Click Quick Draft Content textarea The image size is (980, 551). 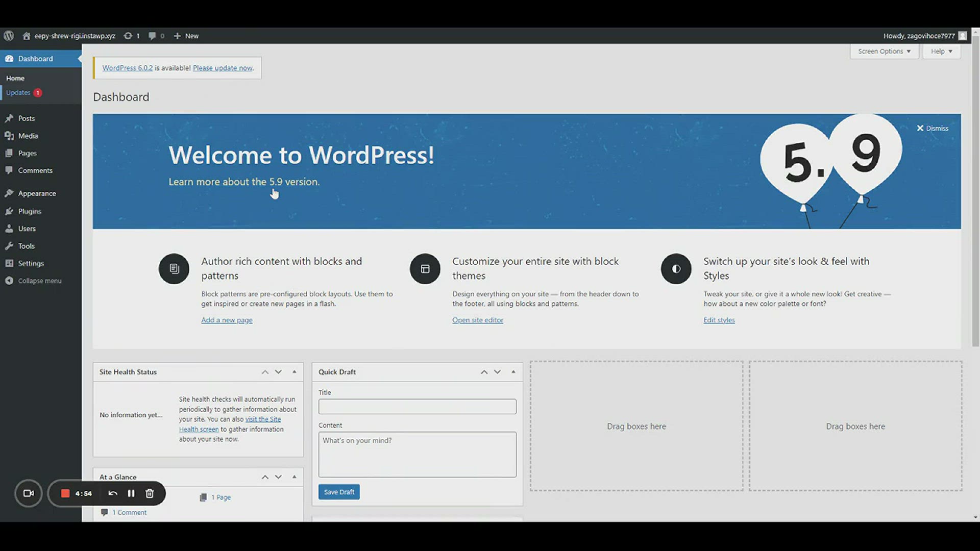point(418,455)
